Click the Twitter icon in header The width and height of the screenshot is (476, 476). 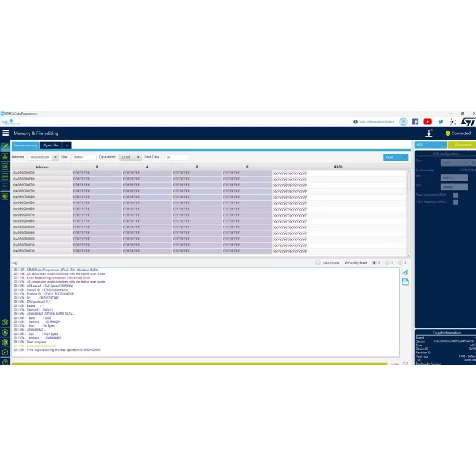(441, 121)
